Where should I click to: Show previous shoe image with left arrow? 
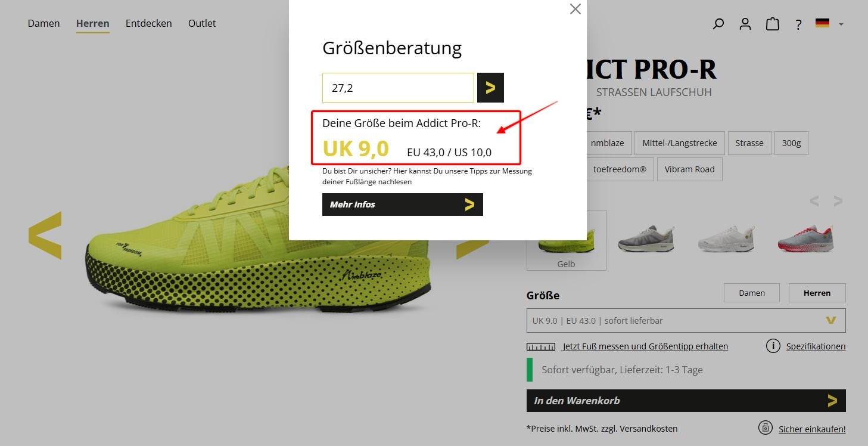(45, 235)
